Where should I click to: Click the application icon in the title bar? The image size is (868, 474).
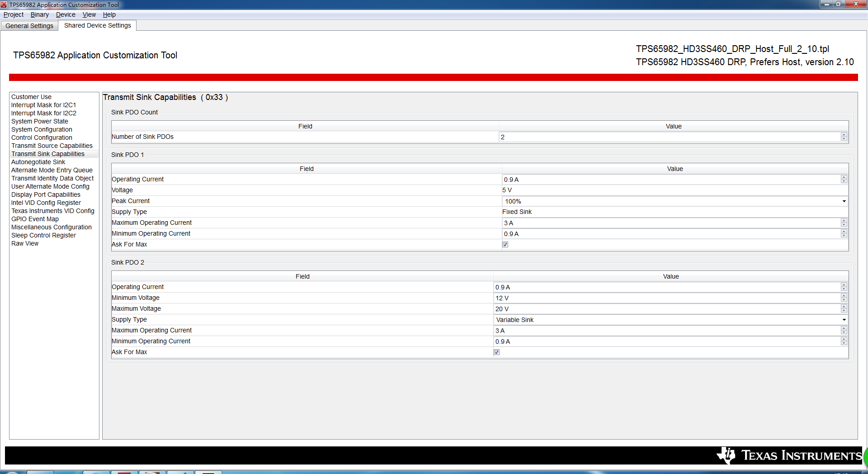coord(4,5)
